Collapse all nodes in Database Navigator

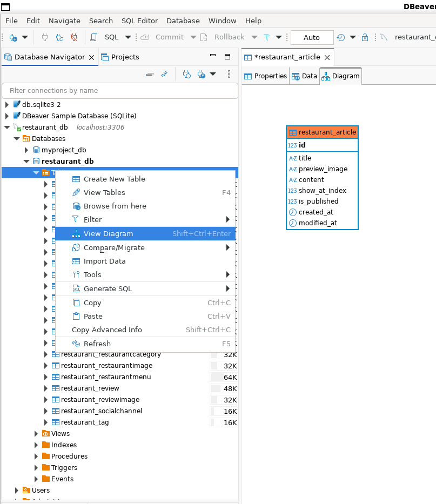[150, 75]
